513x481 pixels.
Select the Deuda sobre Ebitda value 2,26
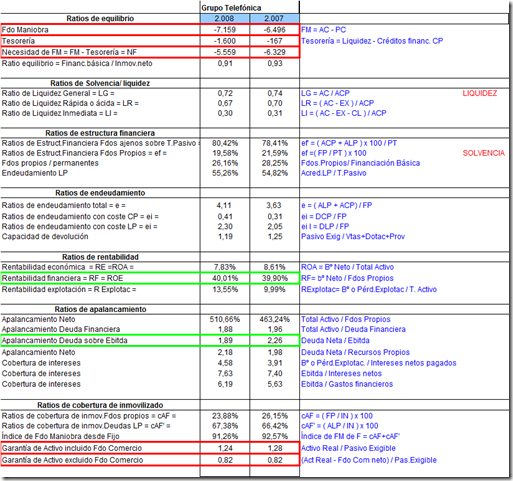coord(275,340)
